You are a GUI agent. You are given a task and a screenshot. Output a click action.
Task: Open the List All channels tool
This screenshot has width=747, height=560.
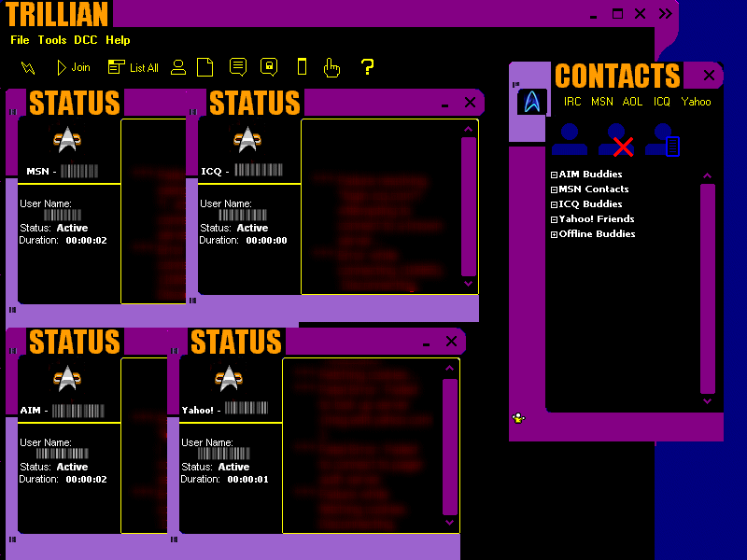[133, 67]
